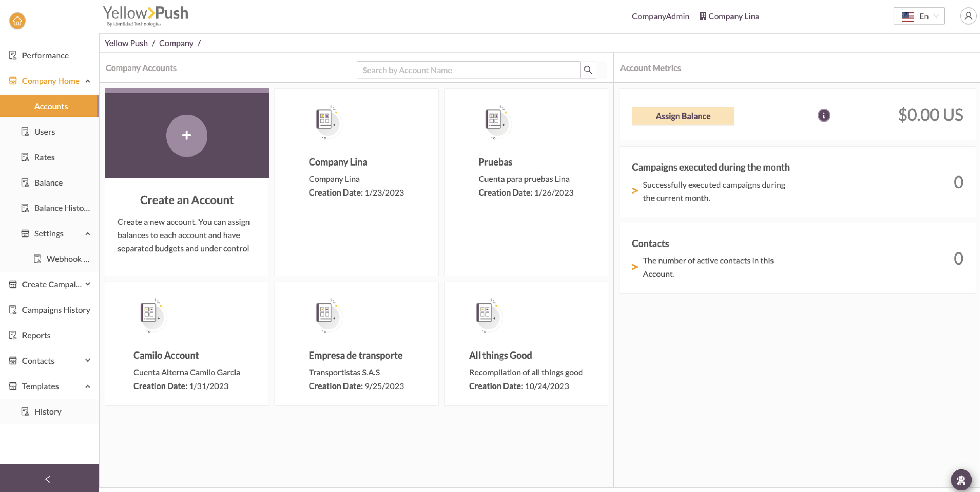
Task: Open Campaigns History in sidebar
Action: coord(56,310)
